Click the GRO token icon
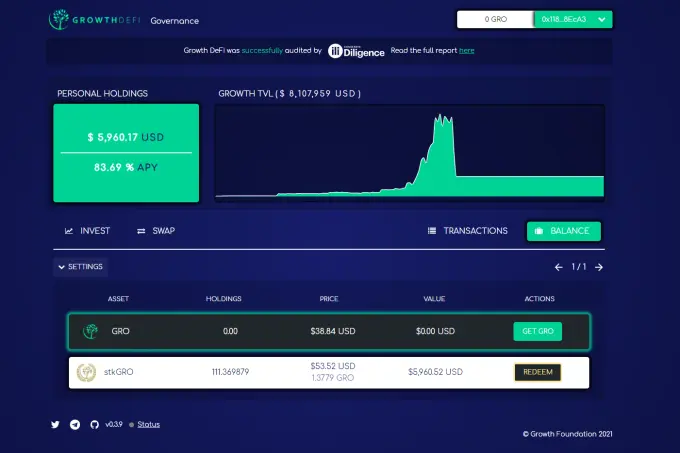Screen dimensions: 680x453 [x=90, y=332]
